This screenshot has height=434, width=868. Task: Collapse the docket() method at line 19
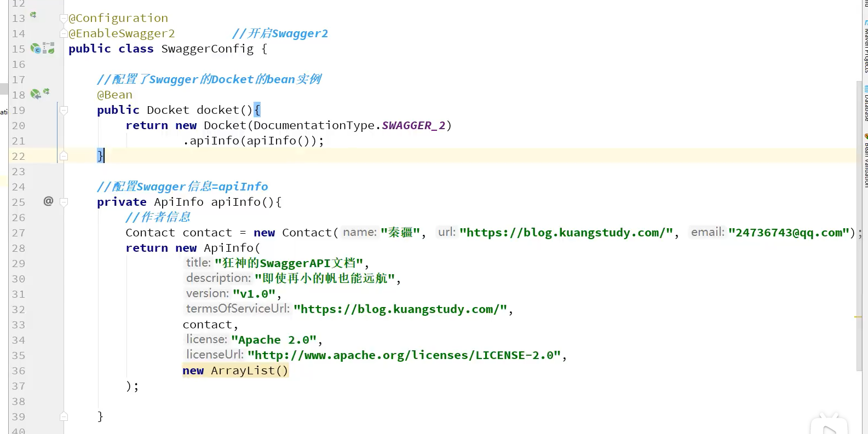tap(64, 110)
